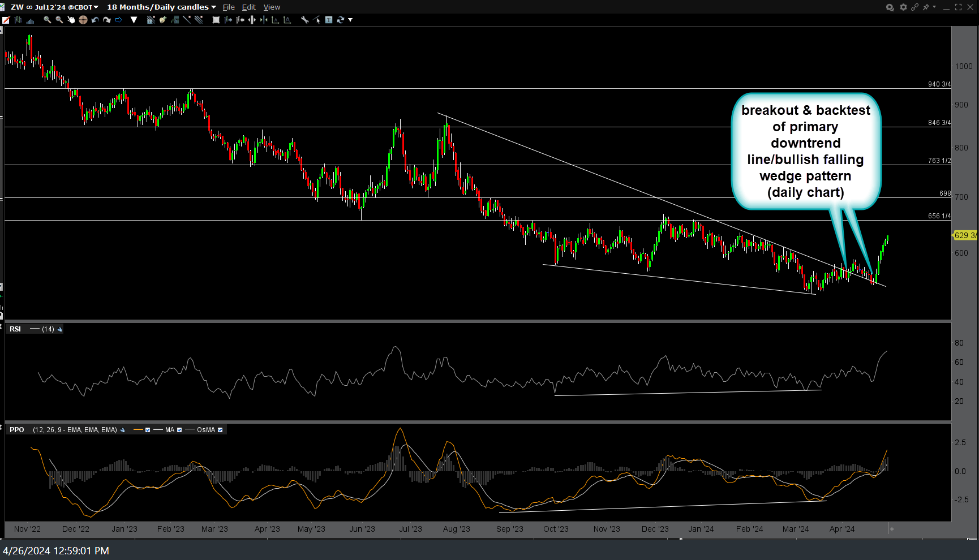This screenshot has width=979, height=560.
Task: Open the ZW Jul12'24 symbol dropdown
Action: point(54,7)
